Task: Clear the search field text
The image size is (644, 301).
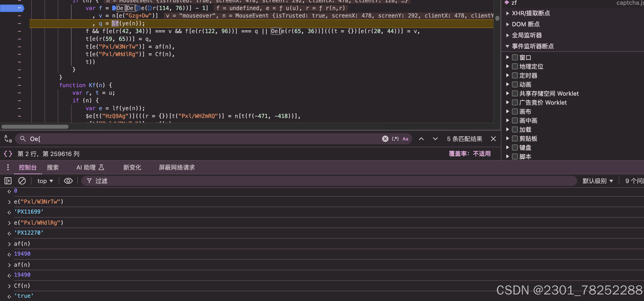Action: [385, 139]
